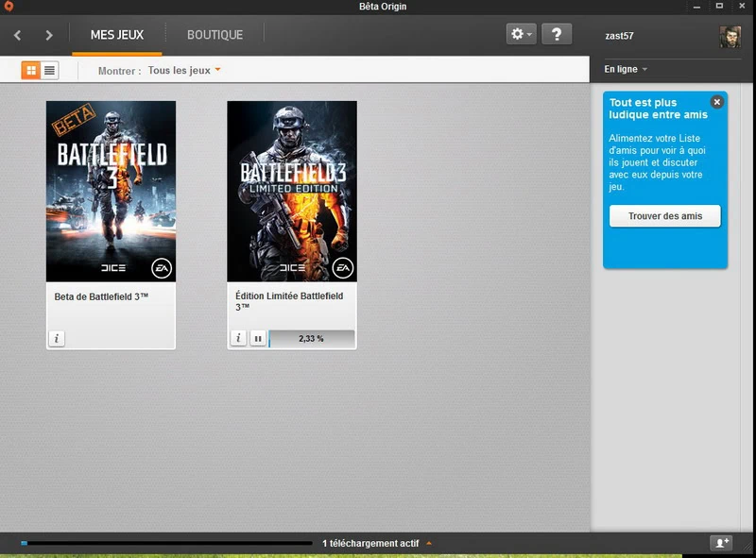Click the add friend icon in bottom bar
Screen dimensions: 756x558
click(x=721, y=543)
